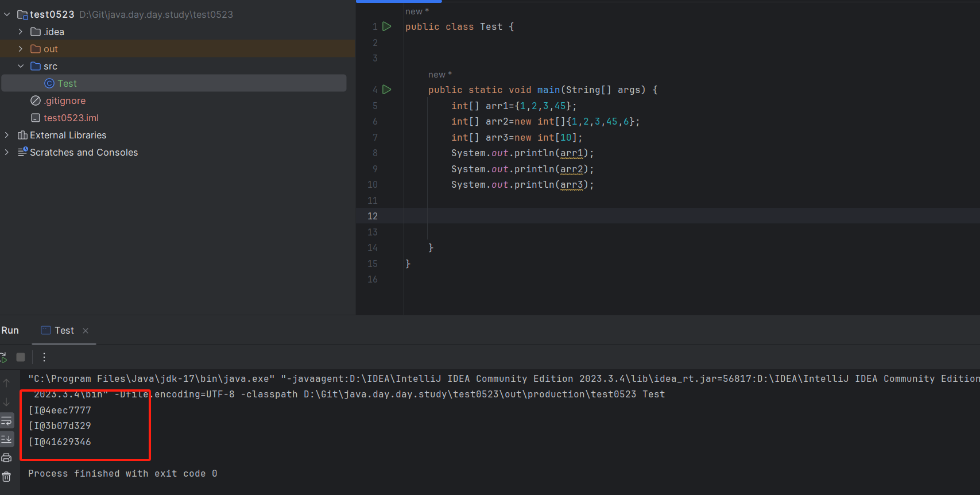Collapse the src folder
The height and width of the screenshot is (495, 980).
coord(21,66)
